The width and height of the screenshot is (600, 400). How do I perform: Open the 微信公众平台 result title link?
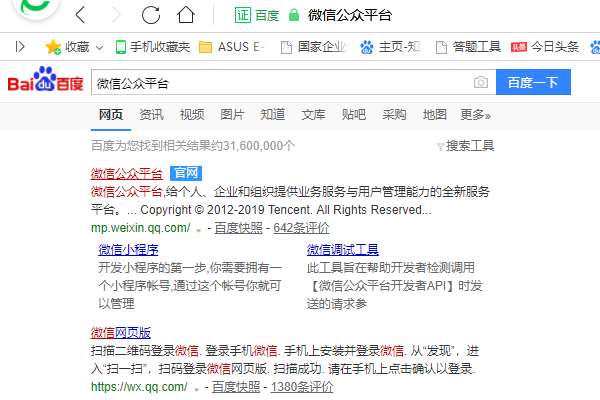[127, 173]
